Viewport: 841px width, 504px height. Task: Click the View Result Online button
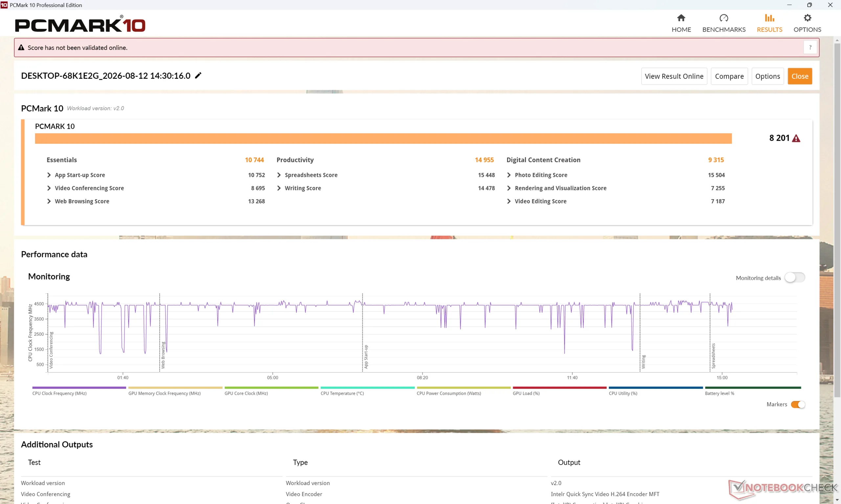click(x=674, y=76)
